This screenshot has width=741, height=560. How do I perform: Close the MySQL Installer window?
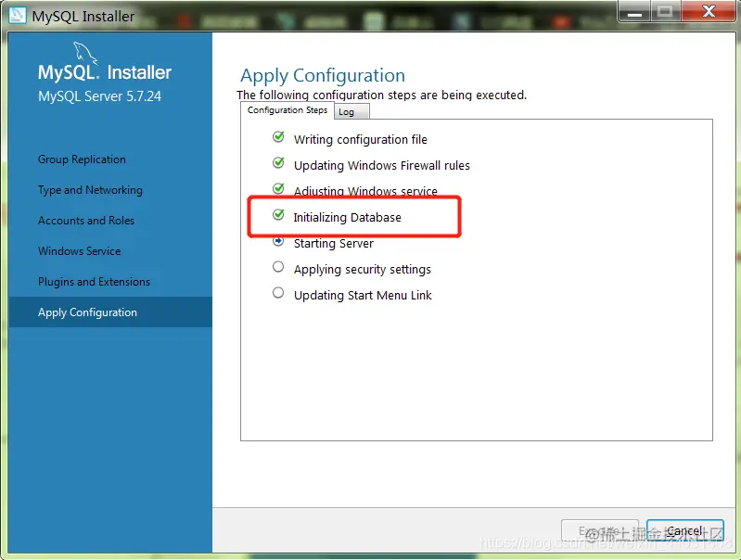pos(709,11)
